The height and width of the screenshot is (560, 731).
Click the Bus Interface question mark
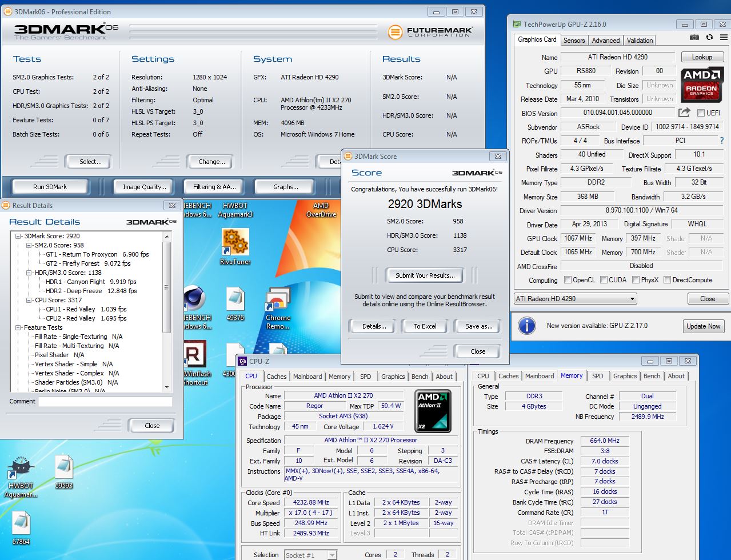(x=721, y=141)
